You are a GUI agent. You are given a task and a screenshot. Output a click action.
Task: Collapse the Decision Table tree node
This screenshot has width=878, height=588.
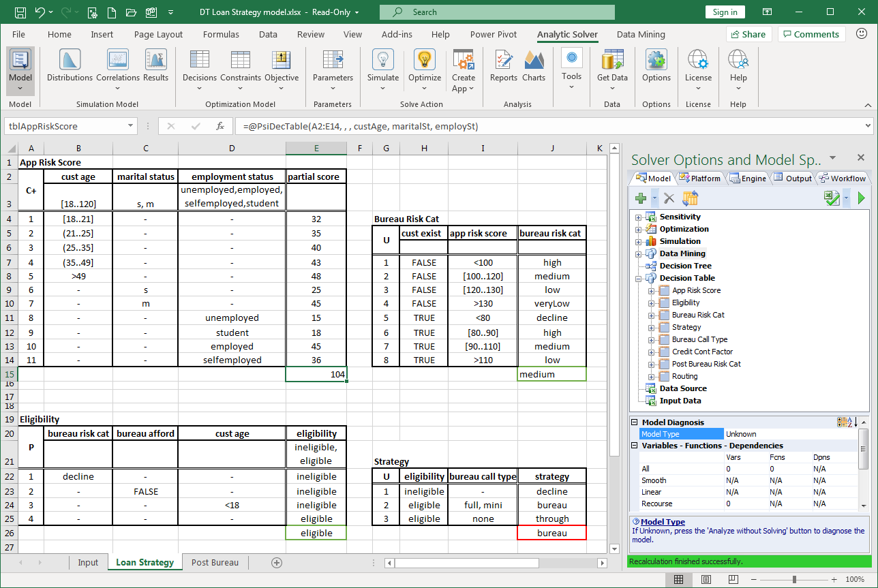click(639, 278)
